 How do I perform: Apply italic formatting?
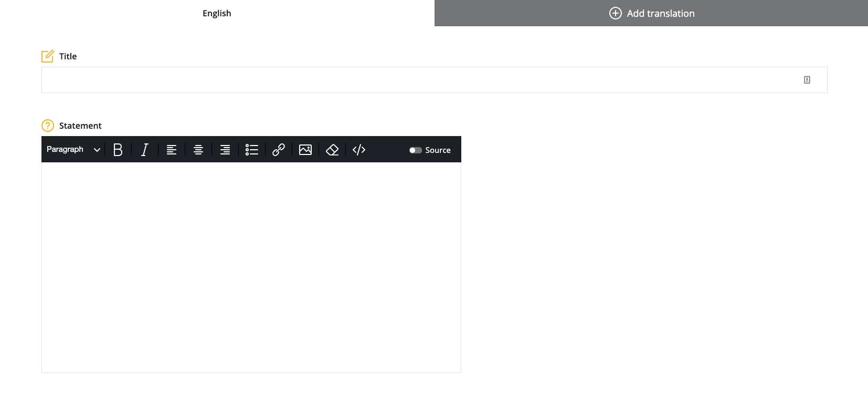pyautogui.click(x=145, y=150)
